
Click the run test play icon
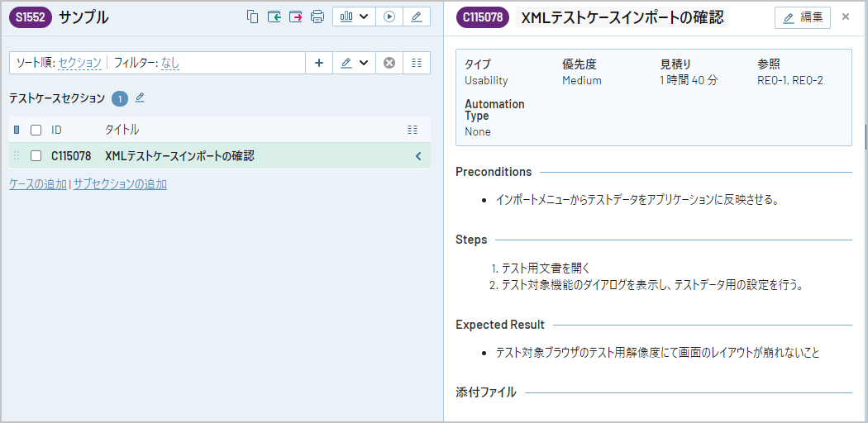389,17
